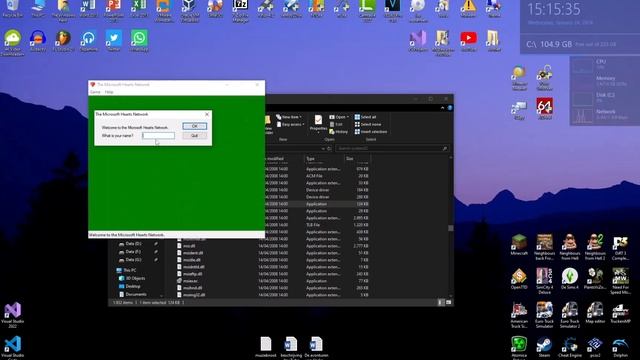Click the Network graph in the desktop gadget
The height and width of the screenshot is (360, 640).
tap(582, 116)
